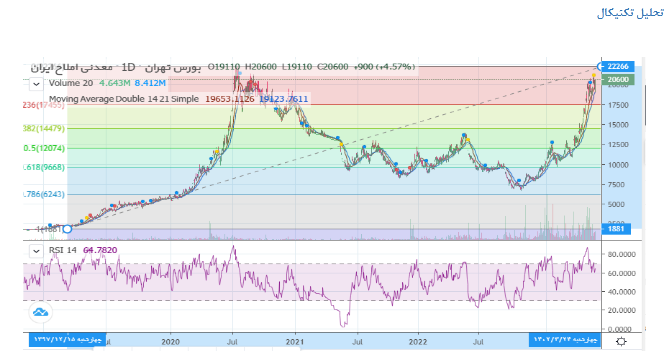671x360 pixels.
Task: Click the 382(14479) Fibonacci level label
Action: click(44, 128)
